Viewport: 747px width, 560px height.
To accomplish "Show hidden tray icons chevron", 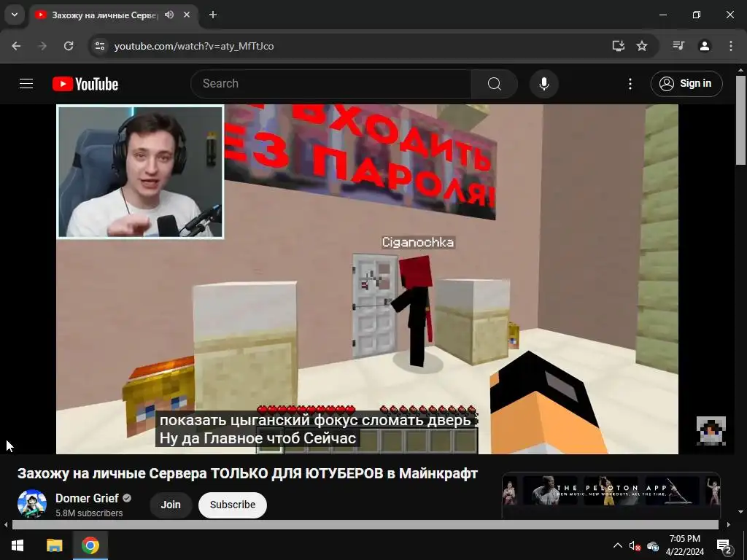I will (617, 545).
